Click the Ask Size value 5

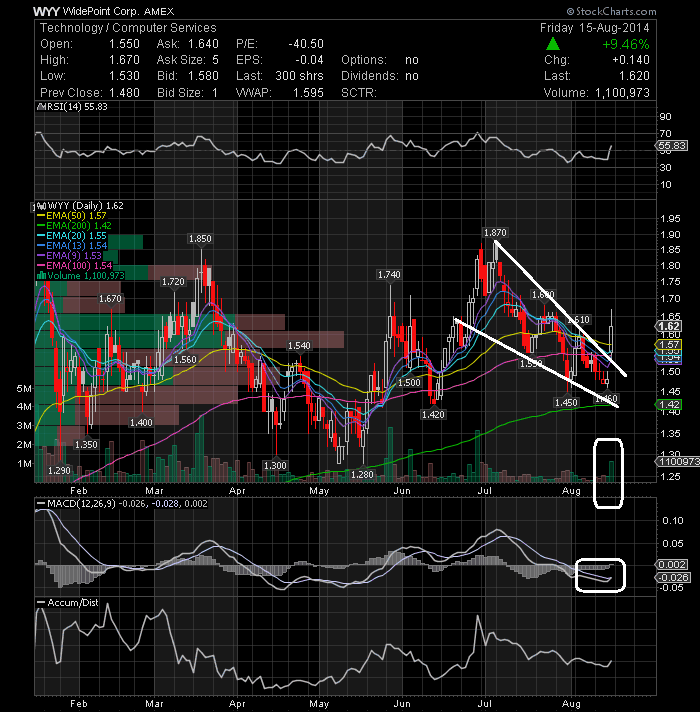215,60
